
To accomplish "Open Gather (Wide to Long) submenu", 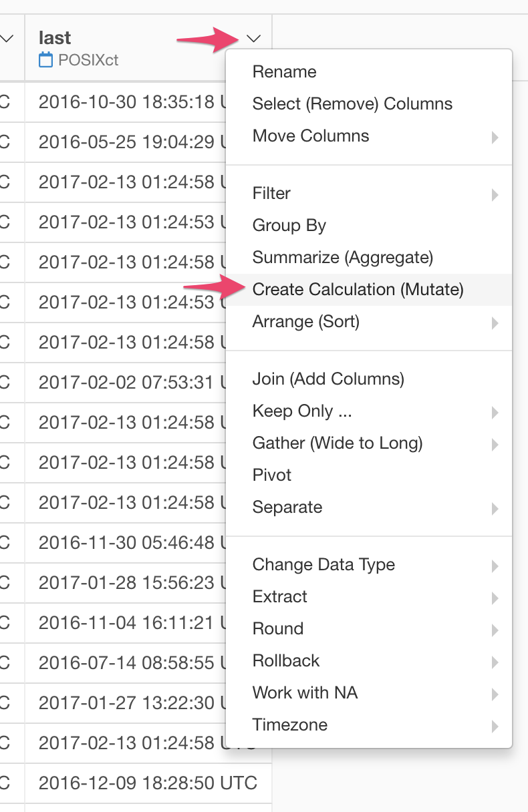I will point(338,443).
